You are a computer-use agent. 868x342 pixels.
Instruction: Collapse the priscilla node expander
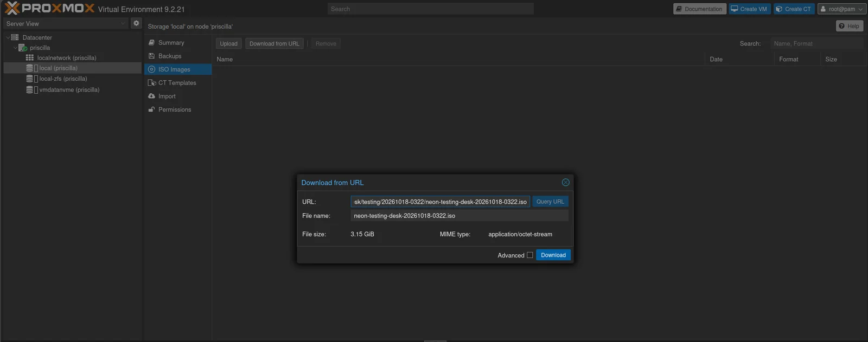(15, 48)
